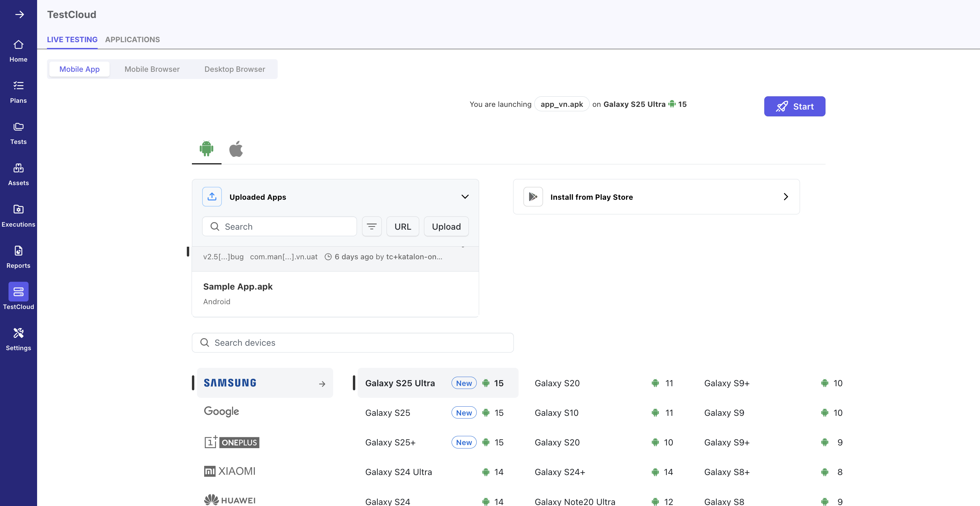Focus the Search devices field

[x=353, y=342]
